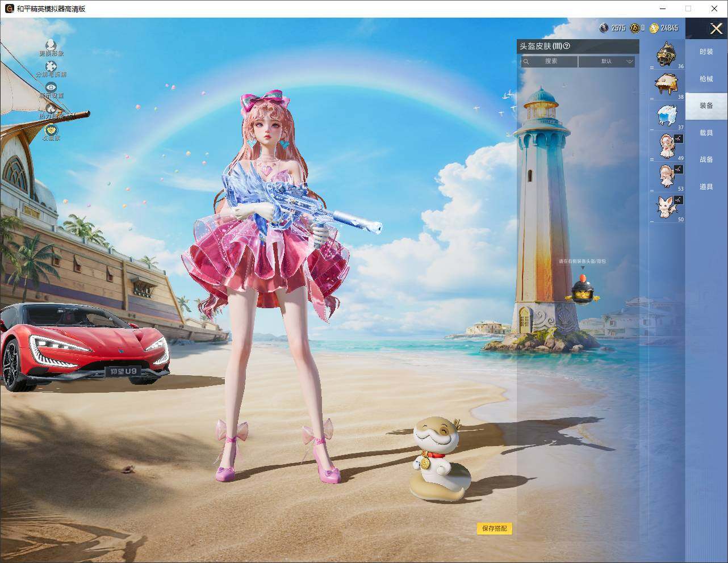
Task: Switch to the 载具 tab
Action: coord(706,133)
